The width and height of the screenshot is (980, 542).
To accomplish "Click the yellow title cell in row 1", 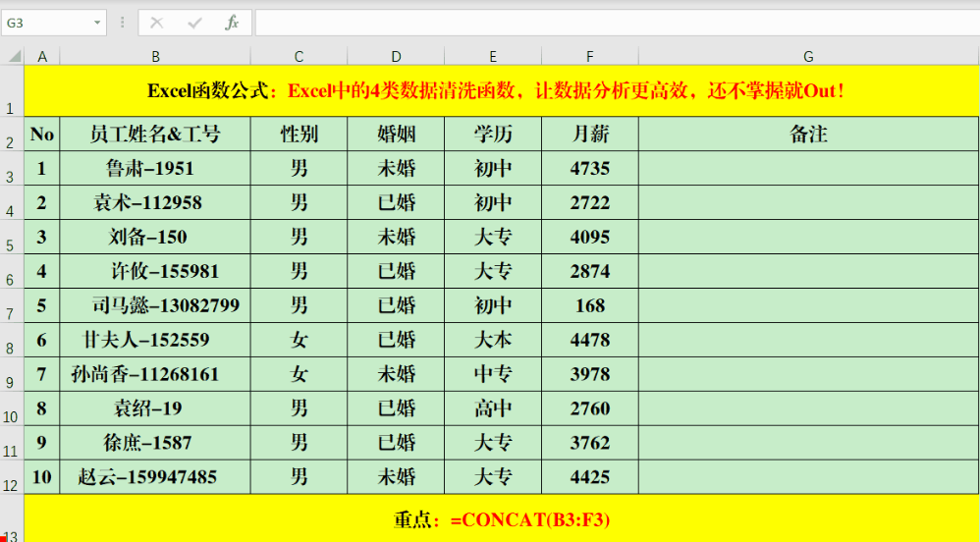I will (501, 90).
